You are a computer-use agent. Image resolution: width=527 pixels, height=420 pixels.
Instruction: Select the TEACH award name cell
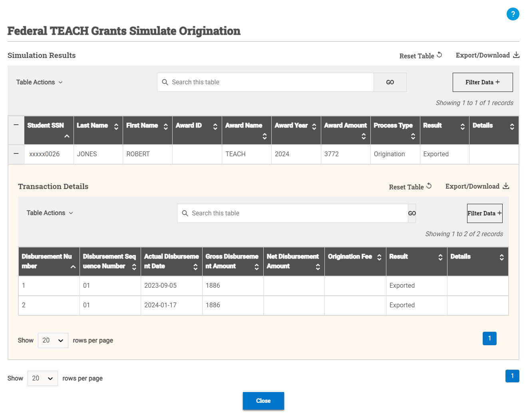(247, 154)
